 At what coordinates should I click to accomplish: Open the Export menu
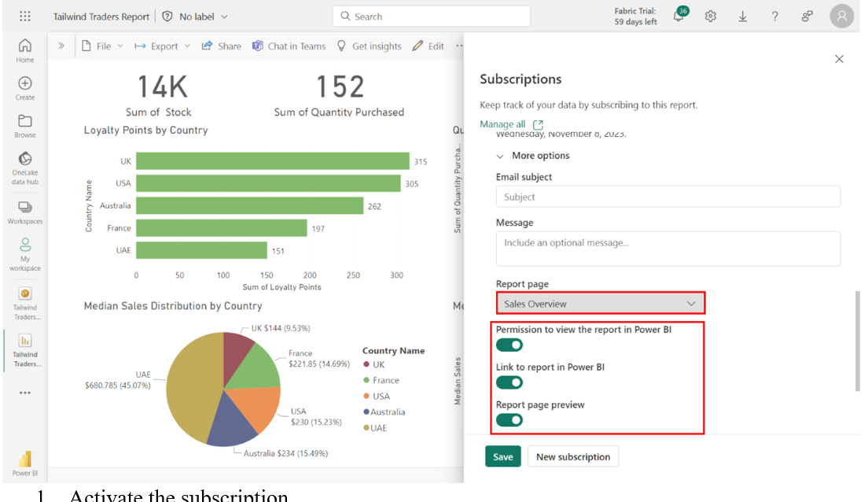(163, 46)
